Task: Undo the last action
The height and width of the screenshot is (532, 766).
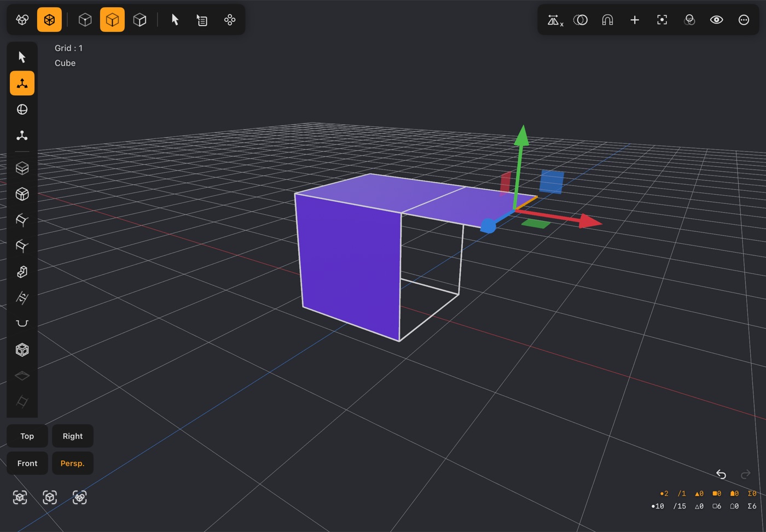Action: [x=721, y=474]
